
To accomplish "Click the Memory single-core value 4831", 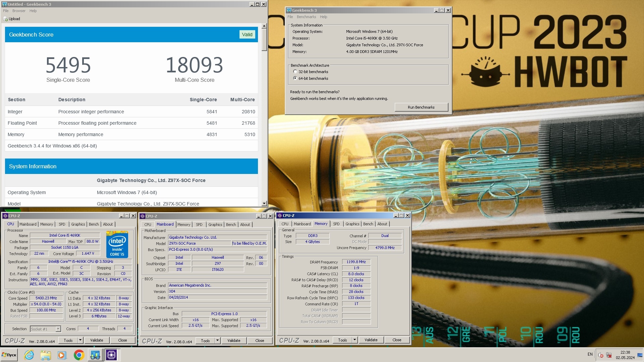I will (212, 134).
